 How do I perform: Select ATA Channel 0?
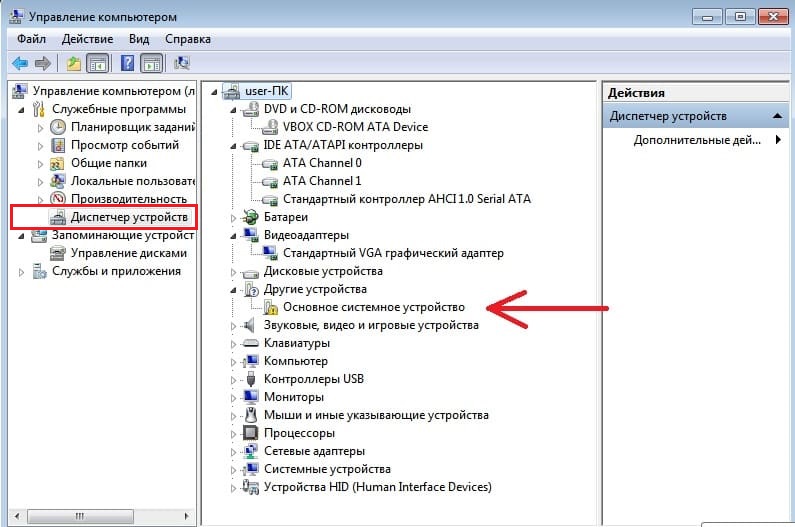322,163
